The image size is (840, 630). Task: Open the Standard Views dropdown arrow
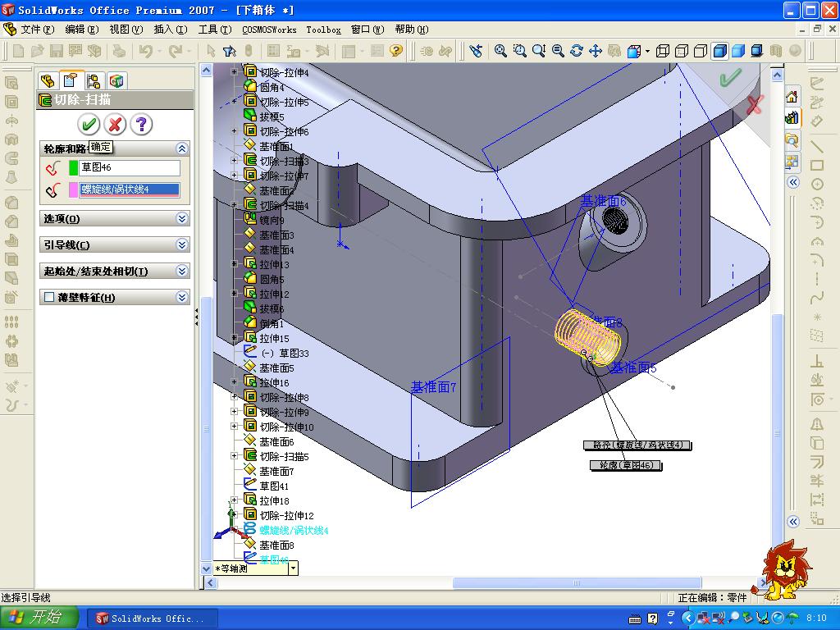pyautogui.click(x=647, y=52)
